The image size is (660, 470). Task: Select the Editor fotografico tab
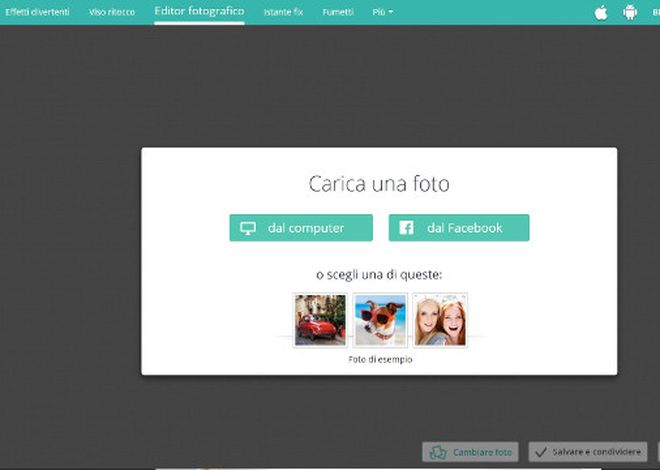199,11
